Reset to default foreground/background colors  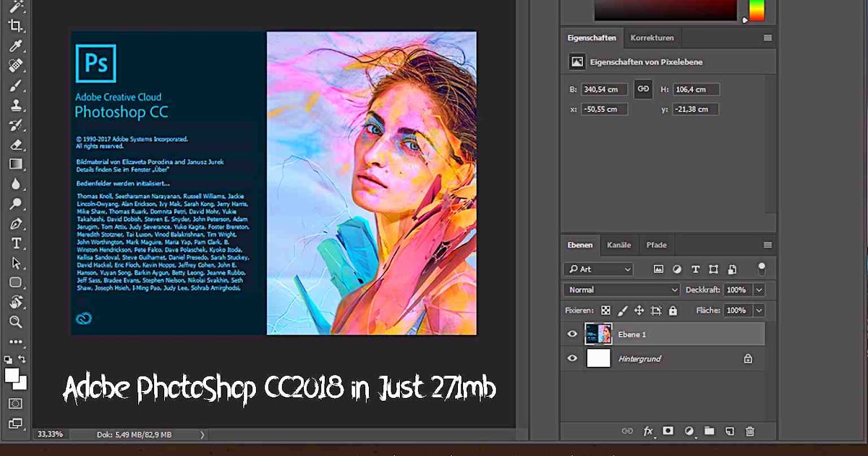click(8, 359)
